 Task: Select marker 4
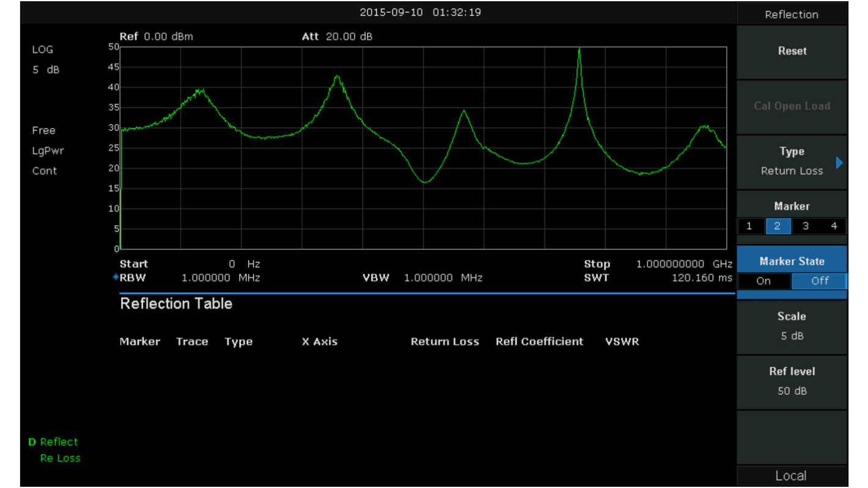click(x=834, y=226)
